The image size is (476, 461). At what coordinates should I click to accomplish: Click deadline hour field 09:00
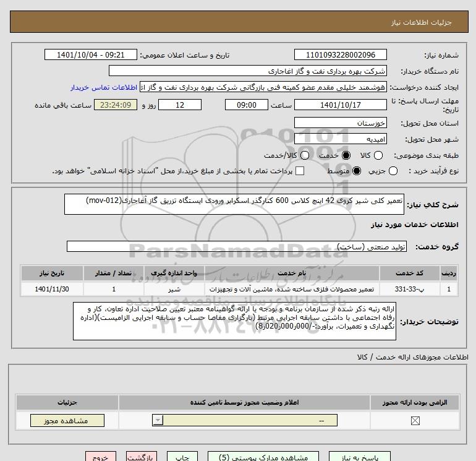[247, 105]
